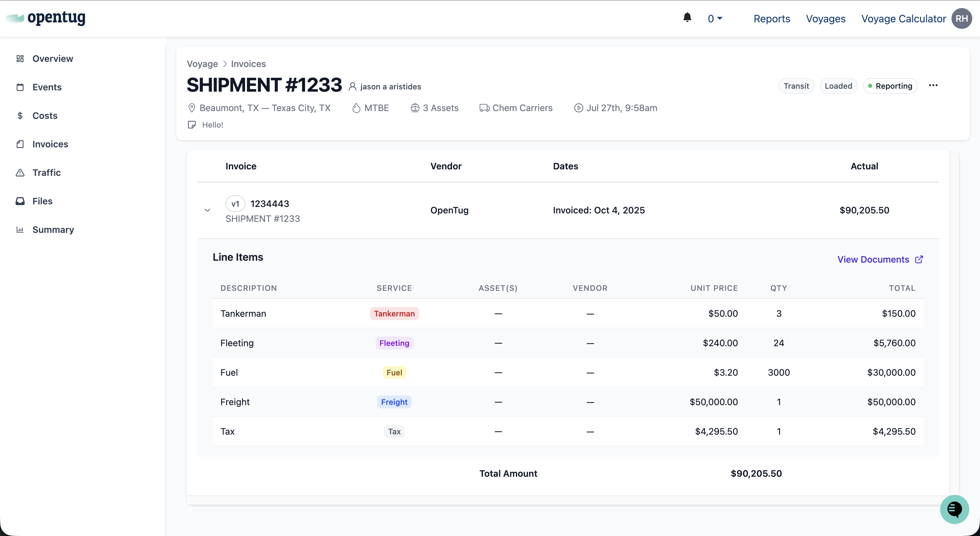The width and height of the screenshot is (980, 536).
Task: Click the Hello! note icon
Action: coord(192,125)
